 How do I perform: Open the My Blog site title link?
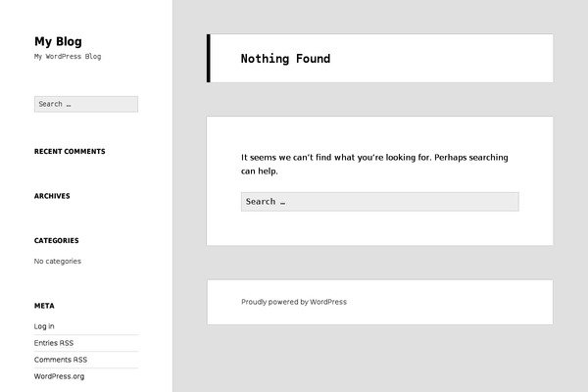58,41
